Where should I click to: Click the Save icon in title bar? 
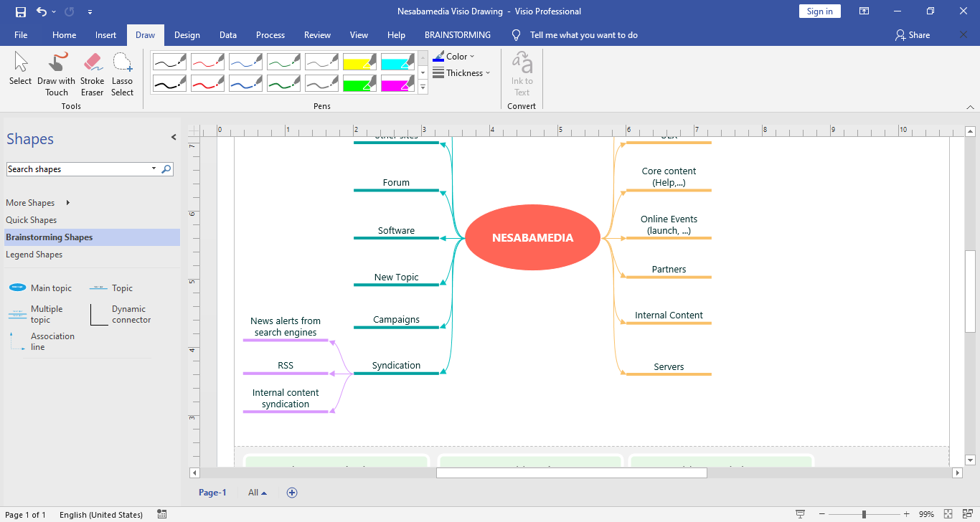(x=20, y=11)
